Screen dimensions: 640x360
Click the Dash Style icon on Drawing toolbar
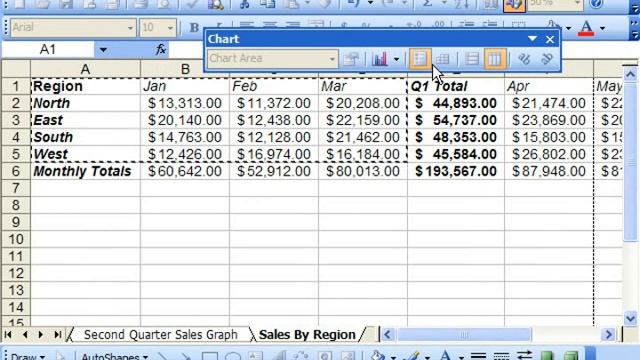[501, 356]
